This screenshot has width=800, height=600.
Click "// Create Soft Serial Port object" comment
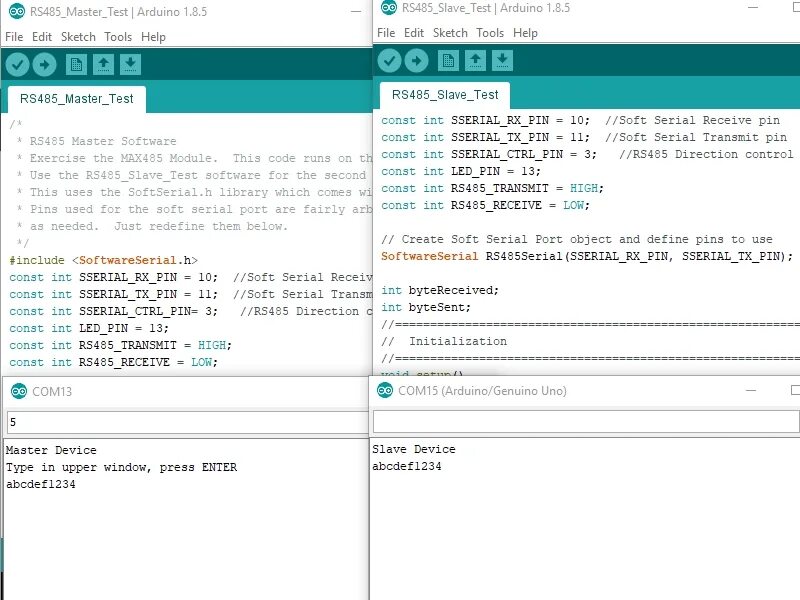[x=577, y=239]
